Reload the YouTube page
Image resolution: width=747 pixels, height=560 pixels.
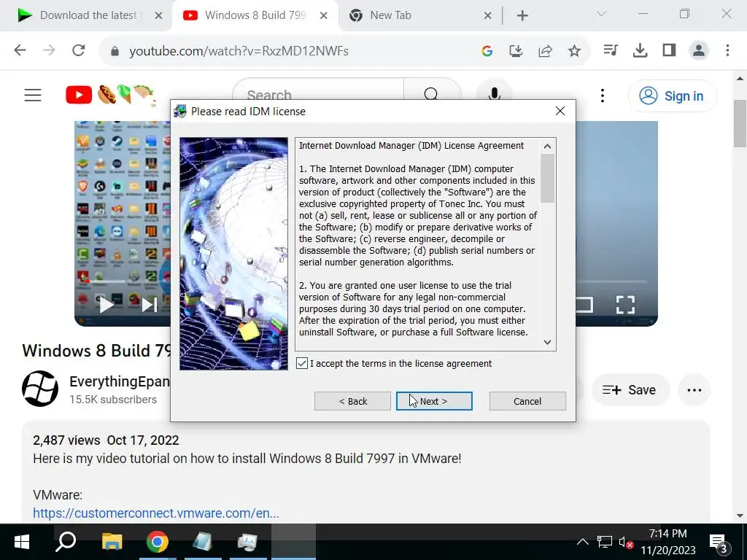tap(79, 50)
